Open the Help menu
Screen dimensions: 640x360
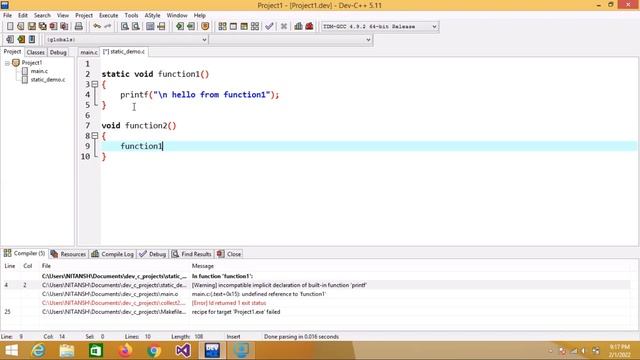coord(200,16)
